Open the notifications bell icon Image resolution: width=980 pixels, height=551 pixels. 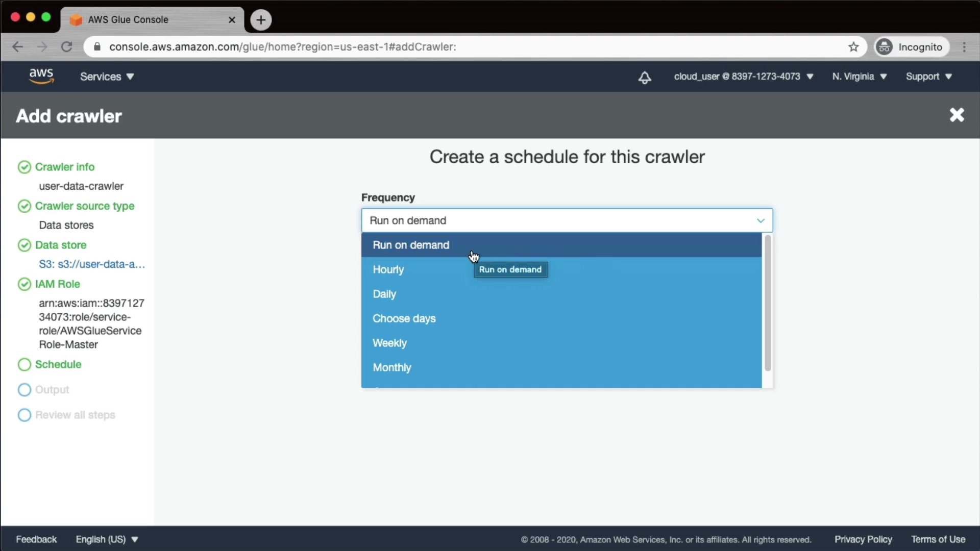point(645,77)
